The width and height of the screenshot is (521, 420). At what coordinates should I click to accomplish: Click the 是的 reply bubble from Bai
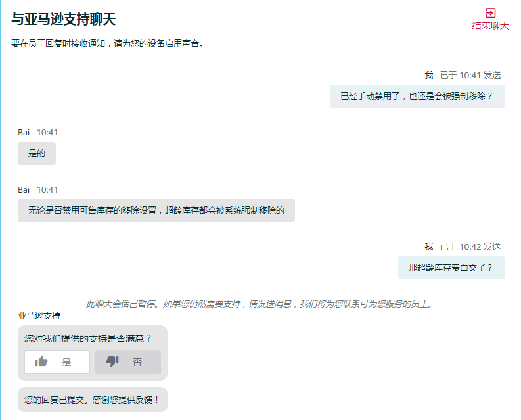click(x=37, y=153)
